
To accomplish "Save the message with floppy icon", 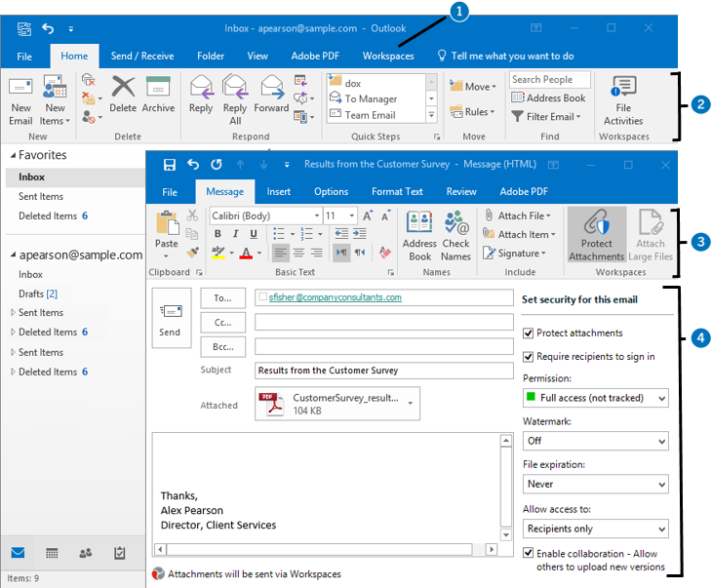I will click(x=170, y=165).
